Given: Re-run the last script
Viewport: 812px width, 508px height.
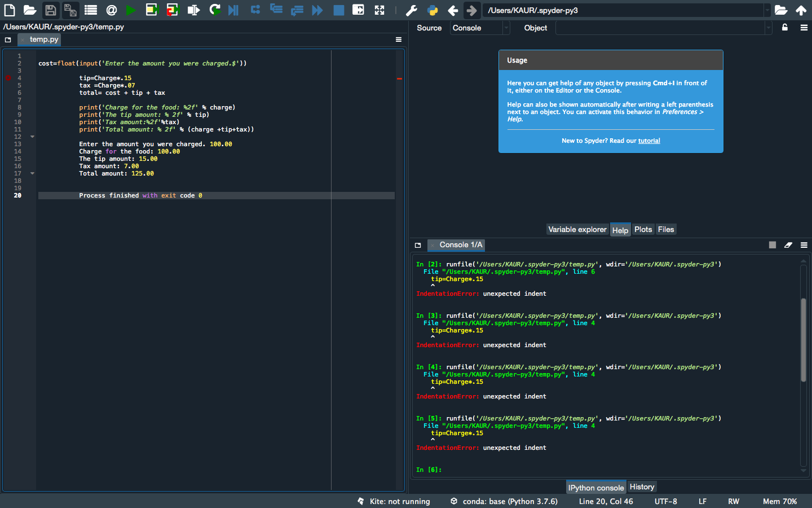Looking at the screenshot, I should point(215,10).
